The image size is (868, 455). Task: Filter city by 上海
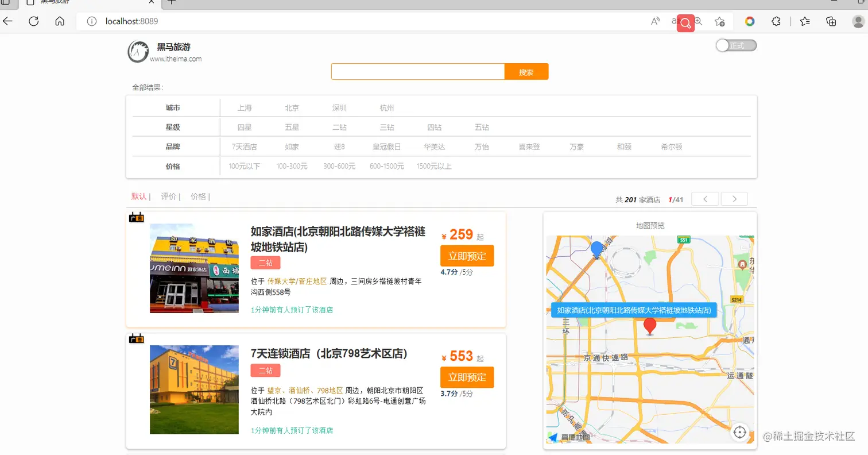(245, 108)
